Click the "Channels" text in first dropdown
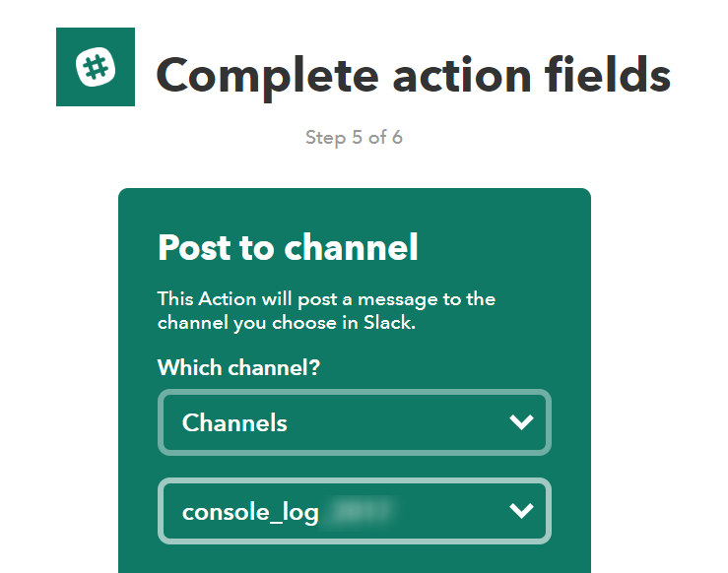 point(234,423)
